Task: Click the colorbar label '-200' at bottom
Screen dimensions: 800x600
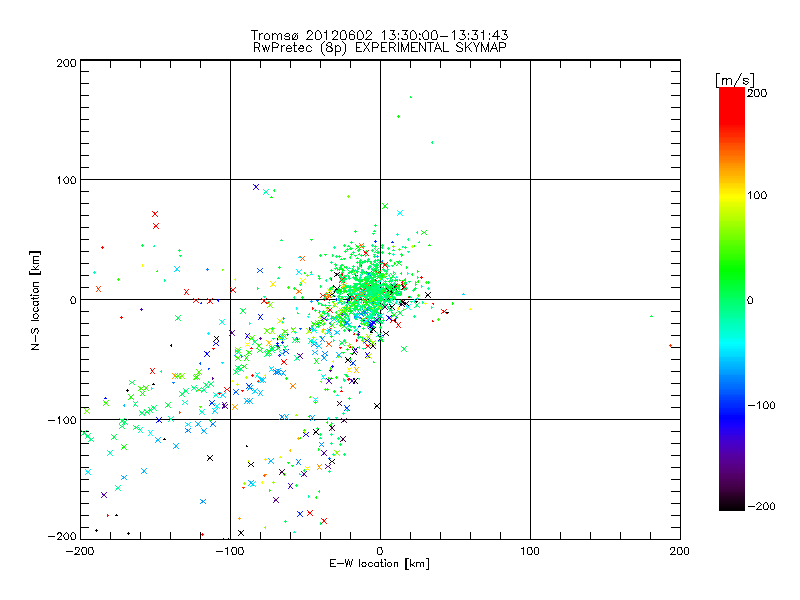Action: [761, 506]
